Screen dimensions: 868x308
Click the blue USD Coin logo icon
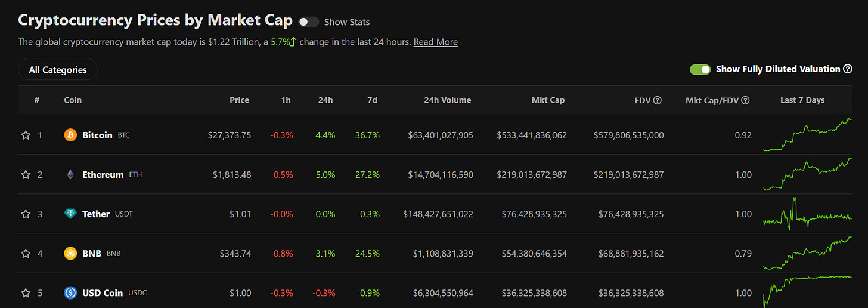pos(70,293)
